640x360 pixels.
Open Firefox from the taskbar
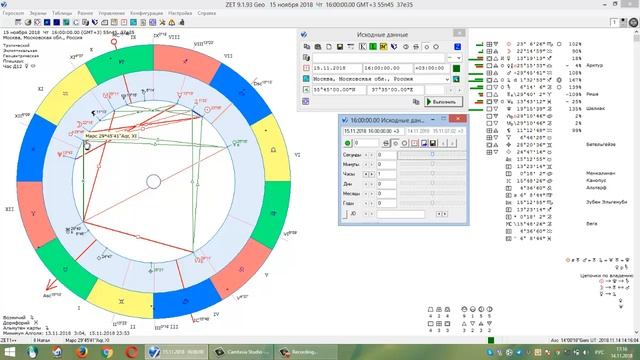tap(82, 352)
